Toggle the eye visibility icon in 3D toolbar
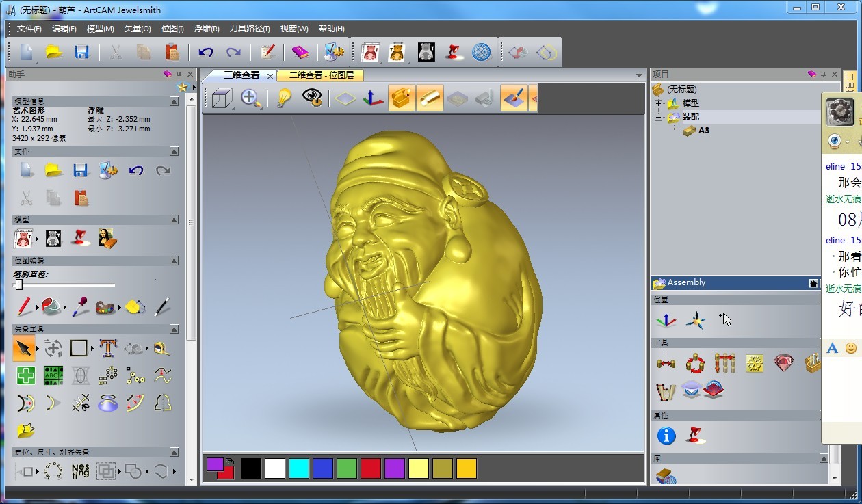The width and height of the screenshot is (862, 504). [312, 98]
